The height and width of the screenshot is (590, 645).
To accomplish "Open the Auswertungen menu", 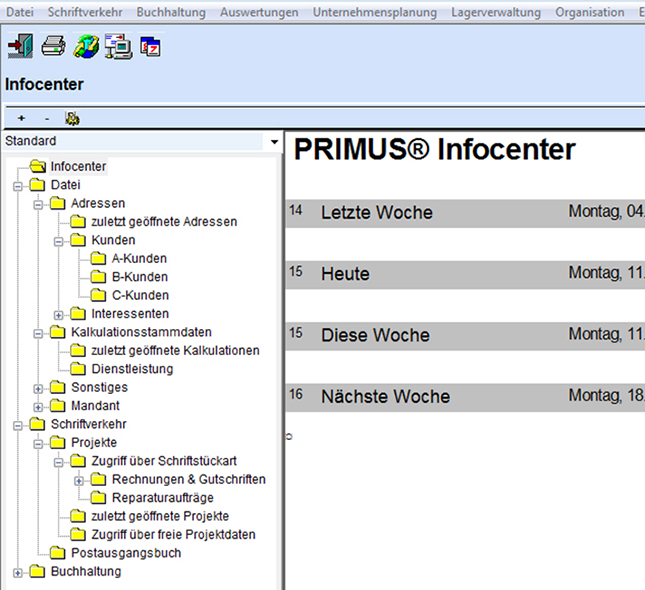I will (259, 13).
